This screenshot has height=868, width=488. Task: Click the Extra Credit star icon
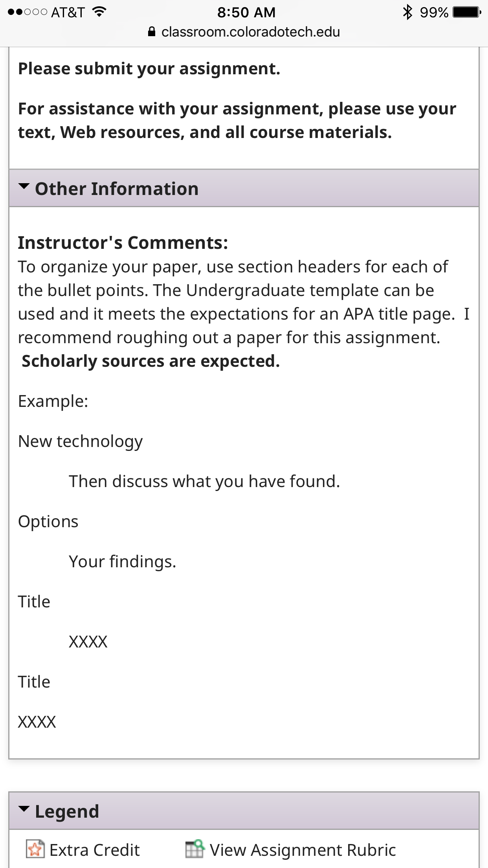point(35,849)
